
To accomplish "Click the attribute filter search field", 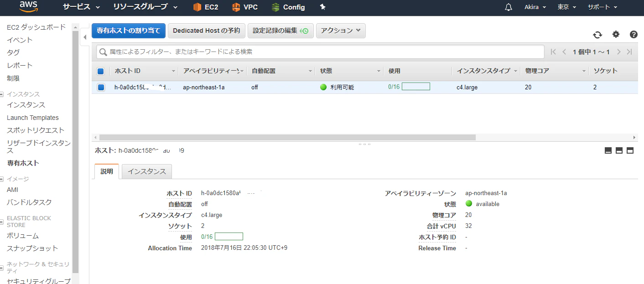I will click(320, 52).
